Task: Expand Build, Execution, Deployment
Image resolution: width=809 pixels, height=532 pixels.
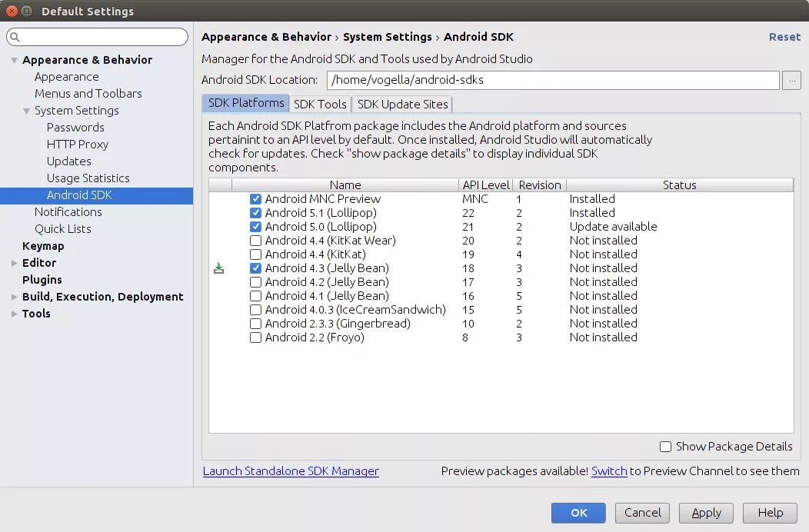Action: (x=14, y=297)
